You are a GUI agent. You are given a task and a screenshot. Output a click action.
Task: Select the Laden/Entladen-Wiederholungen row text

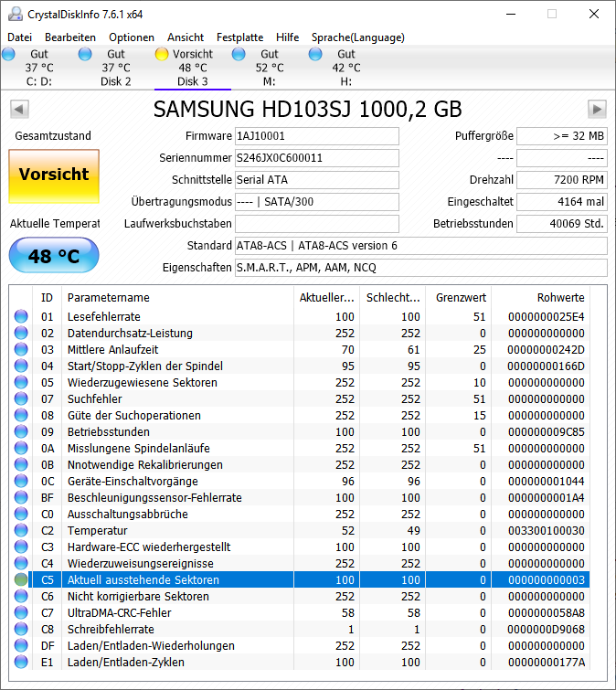[x=151, y=645]
